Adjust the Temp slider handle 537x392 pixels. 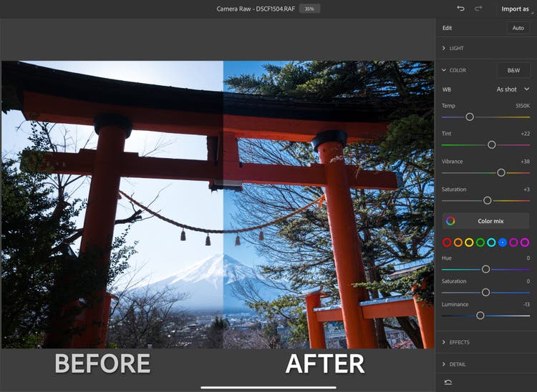(470, 117)
